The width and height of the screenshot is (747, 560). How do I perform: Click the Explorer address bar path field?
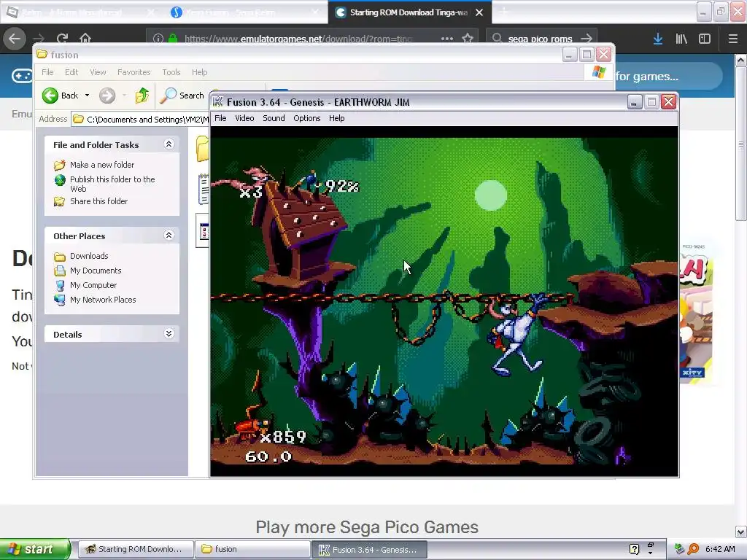[x=141, y=119]
